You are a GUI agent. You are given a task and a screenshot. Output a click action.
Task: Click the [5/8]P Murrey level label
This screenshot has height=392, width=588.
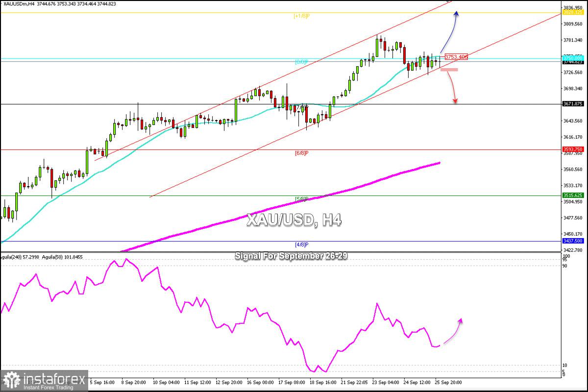pos(301,198)
